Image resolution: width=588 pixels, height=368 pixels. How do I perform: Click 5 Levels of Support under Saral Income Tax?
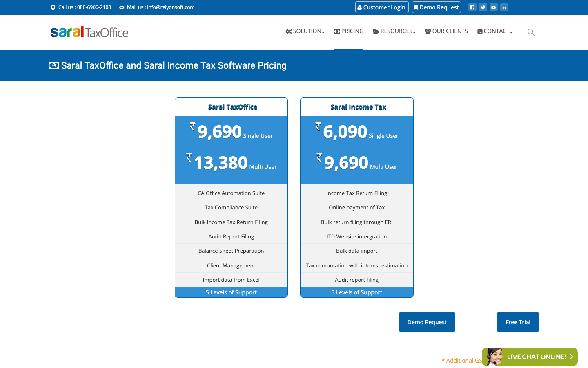click(356, 292)
